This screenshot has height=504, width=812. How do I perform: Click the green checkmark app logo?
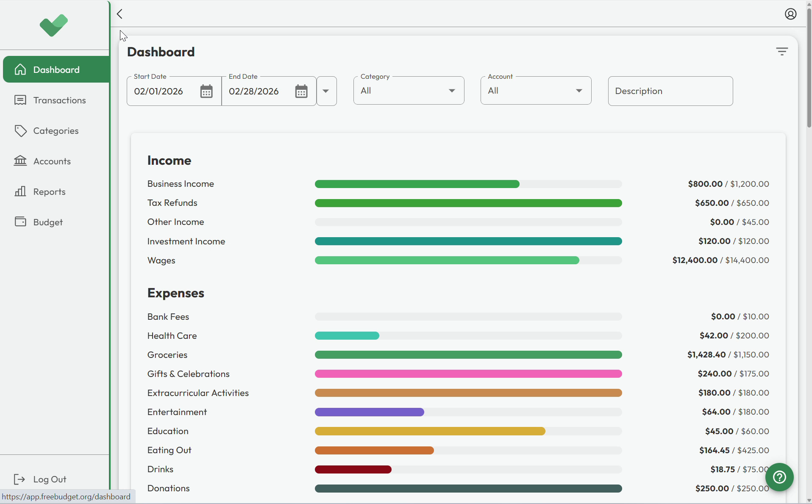tap(53, 25)
